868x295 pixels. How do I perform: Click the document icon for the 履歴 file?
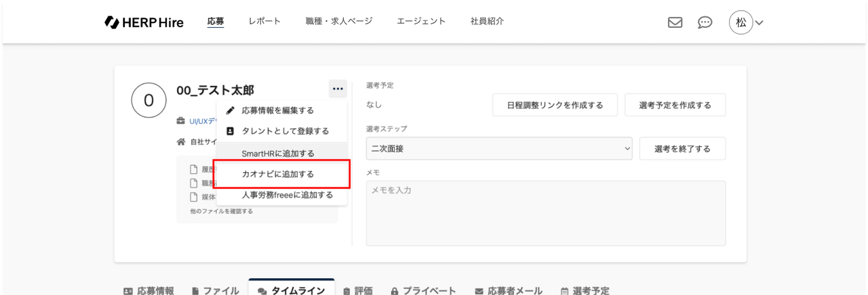point(194,169)
